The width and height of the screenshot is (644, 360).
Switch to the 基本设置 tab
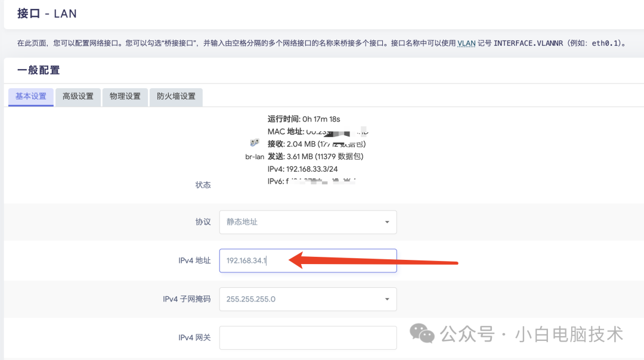pyautogui.click(x=31, y=97)
